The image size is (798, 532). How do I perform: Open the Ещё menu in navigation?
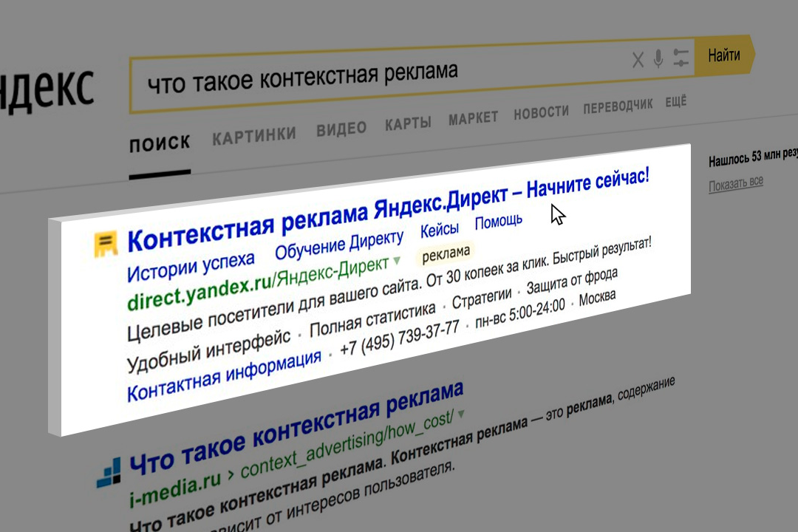(x=675, y=102)
